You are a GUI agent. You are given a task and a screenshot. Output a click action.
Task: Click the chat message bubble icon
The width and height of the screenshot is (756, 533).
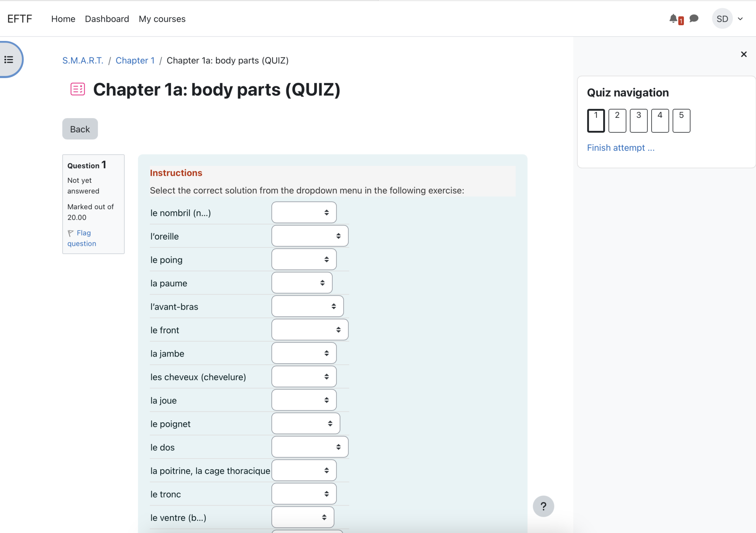[x=694, y=18]
